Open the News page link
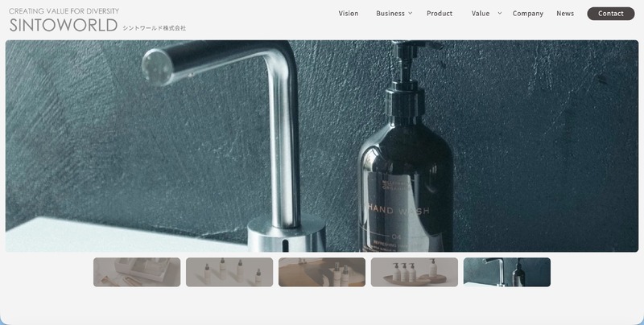The image size is (644, 325). coord(565,14)
